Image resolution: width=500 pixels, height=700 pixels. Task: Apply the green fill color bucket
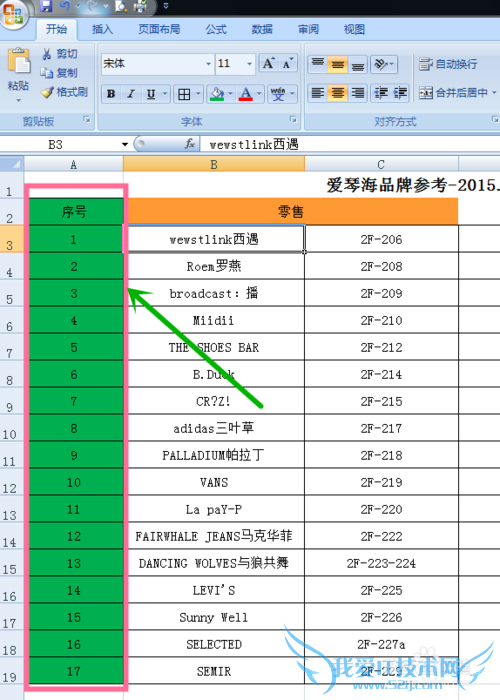coord(217,94)
